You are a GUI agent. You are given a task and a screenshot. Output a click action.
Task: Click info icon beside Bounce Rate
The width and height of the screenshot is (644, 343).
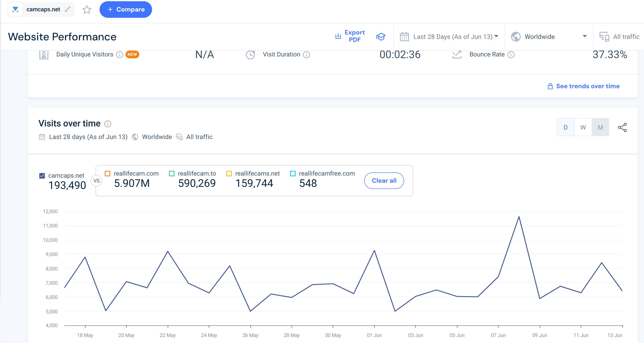511,55
